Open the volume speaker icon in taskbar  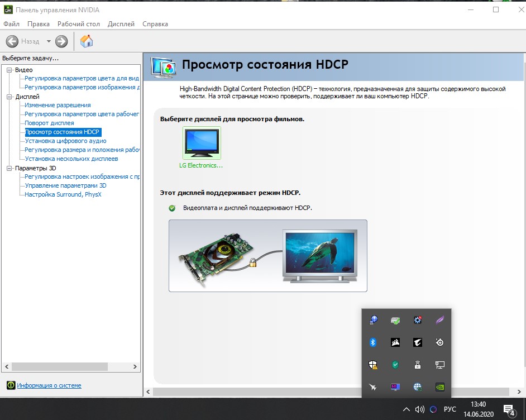click(x=419, y=409)
